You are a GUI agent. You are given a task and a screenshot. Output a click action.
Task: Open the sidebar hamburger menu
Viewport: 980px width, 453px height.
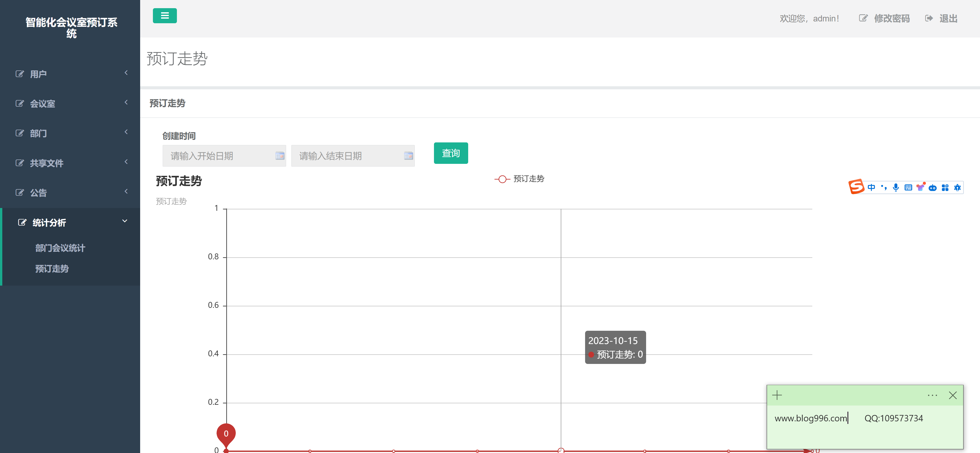(164, 16)
